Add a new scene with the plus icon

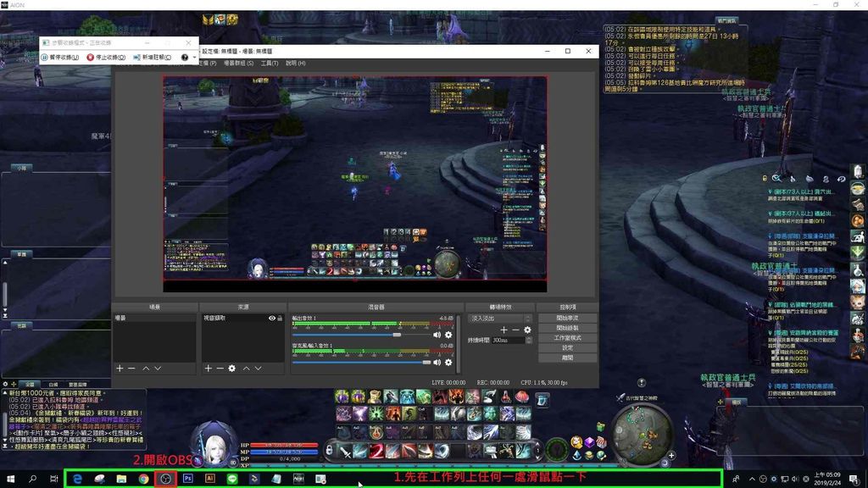pos(120,368)
